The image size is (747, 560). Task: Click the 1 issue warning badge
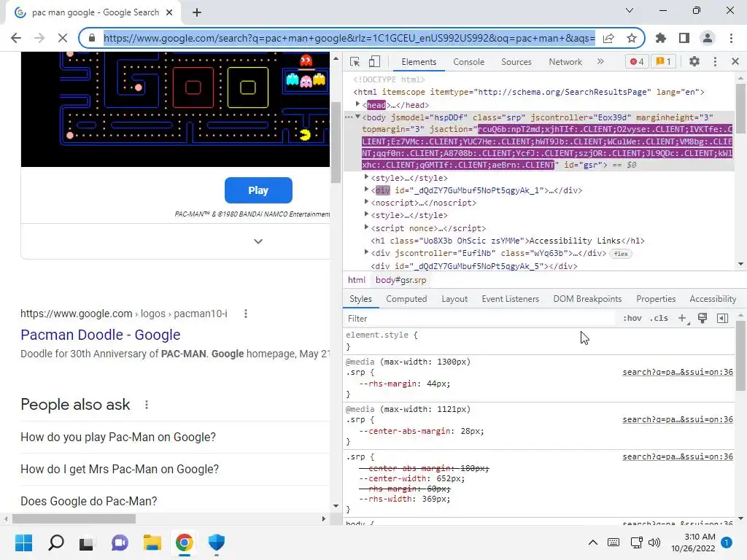pyautogui.click(x=663, y=61)
